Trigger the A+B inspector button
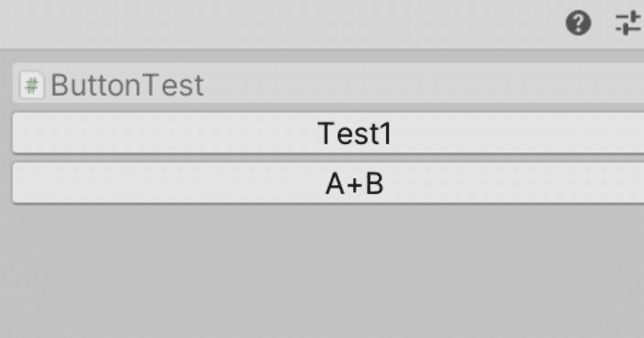Screen dimensions: 644x338 coord(328,183)
